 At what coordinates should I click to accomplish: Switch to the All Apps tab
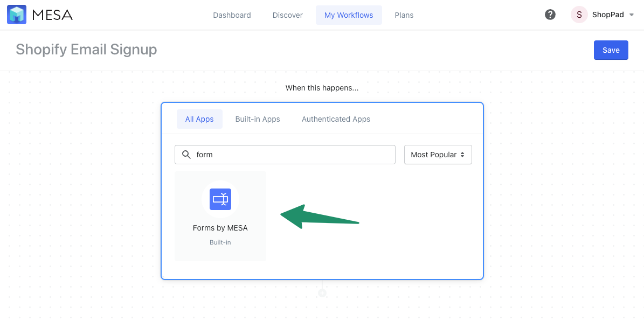[x=199, y=119]
